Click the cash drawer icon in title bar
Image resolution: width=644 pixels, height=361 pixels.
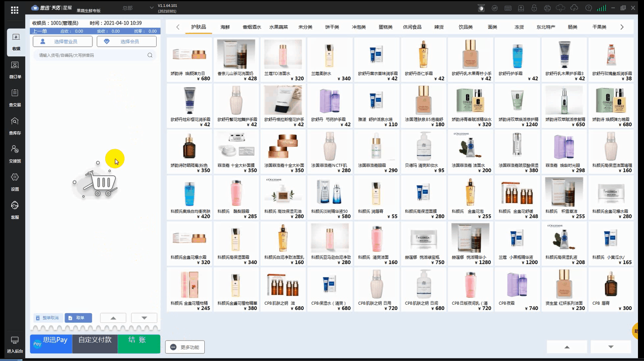click(521, 8)
